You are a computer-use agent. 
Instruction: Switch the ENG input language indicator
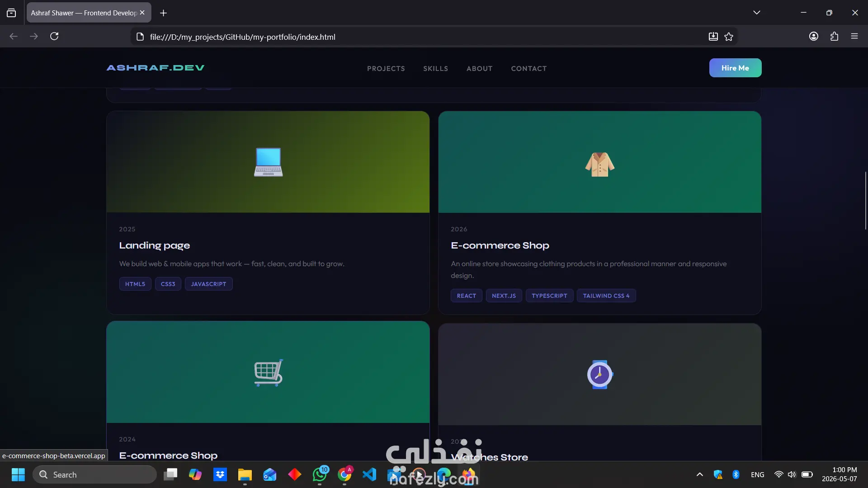click(758, 474)
